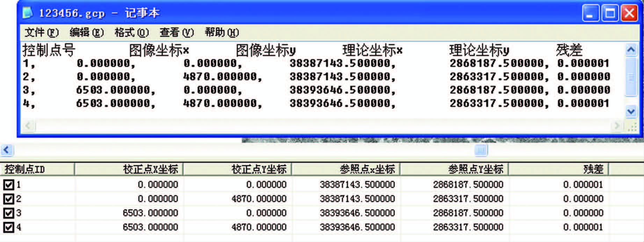
Task: Minimize the Notepad window
Action: [x=591, y=14]
